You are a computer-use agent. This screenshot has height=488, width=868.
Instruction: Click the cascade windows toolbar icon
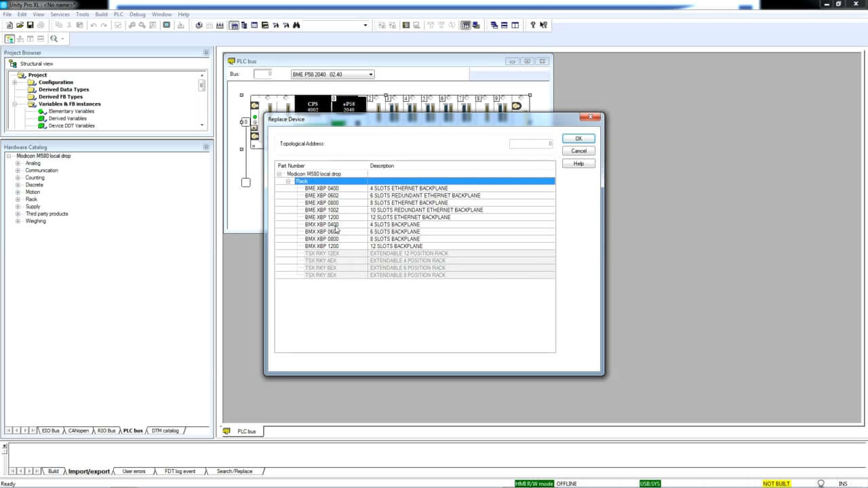click(494, 25)
